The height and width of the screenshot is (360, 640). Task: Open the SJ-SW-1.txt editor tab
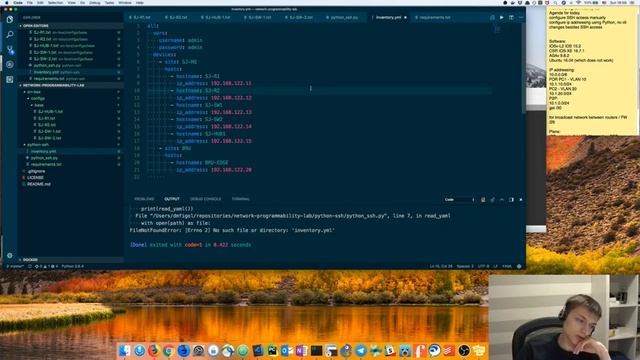point(259,18)
